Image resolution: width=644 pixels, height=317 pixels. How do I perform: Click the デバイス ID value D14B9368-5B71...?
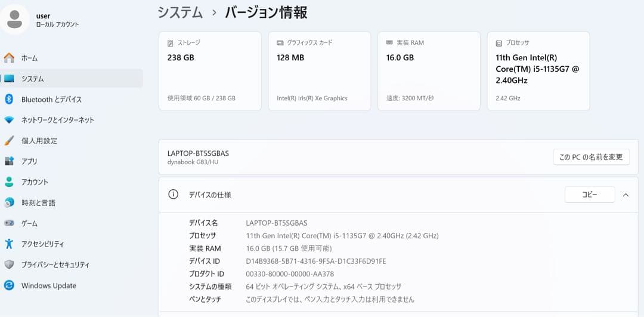click(316, 261)
